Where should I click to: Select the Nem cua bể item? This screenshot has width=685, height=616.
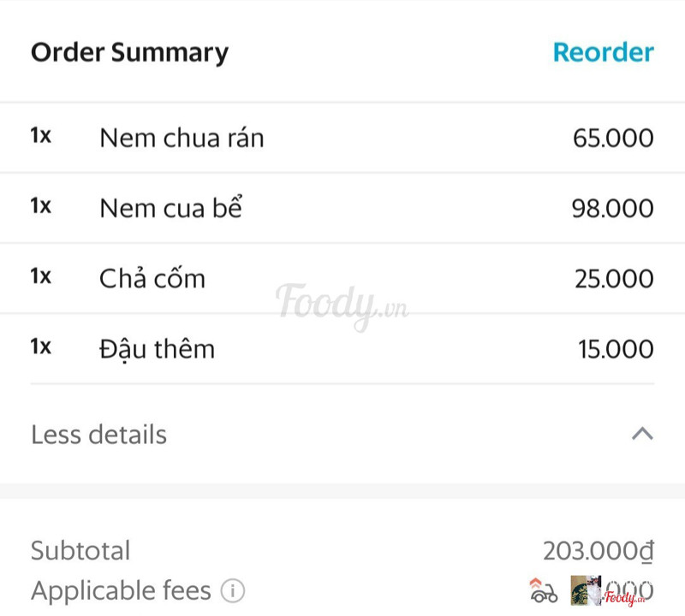point(171,208)
